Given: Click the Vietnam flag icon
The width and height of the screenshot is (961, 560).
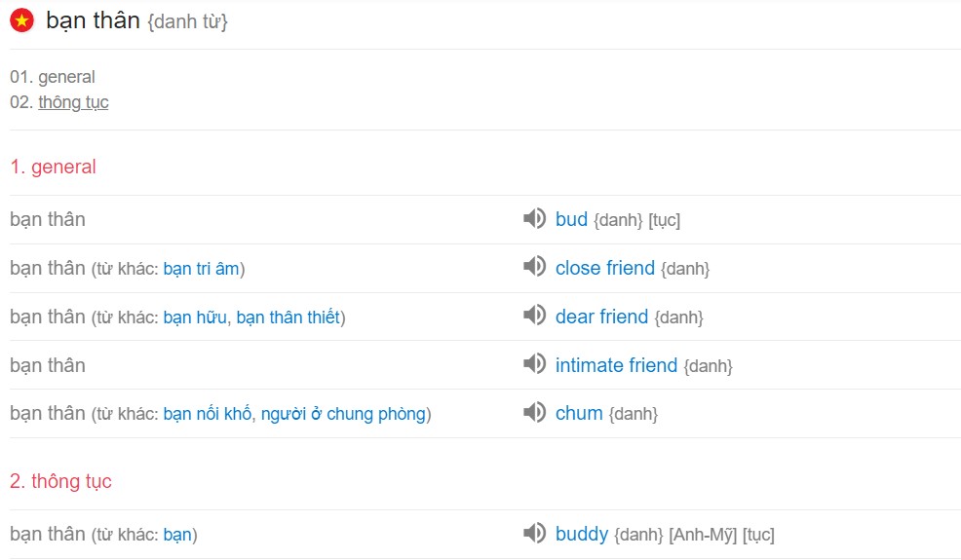Looking at the screenshot, I should pos(22,20).
